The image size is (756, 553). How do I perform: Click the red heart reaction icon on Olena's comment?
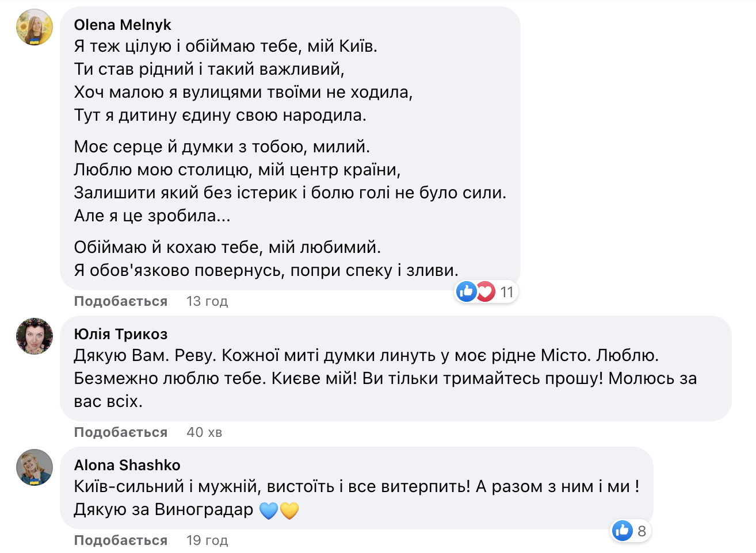[485, 291]
